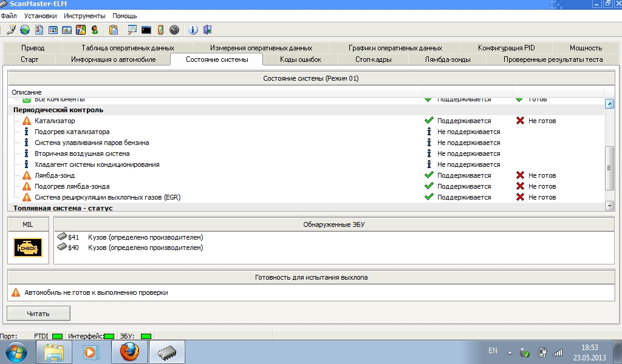Open the terminal console toolbar icon

146,30
